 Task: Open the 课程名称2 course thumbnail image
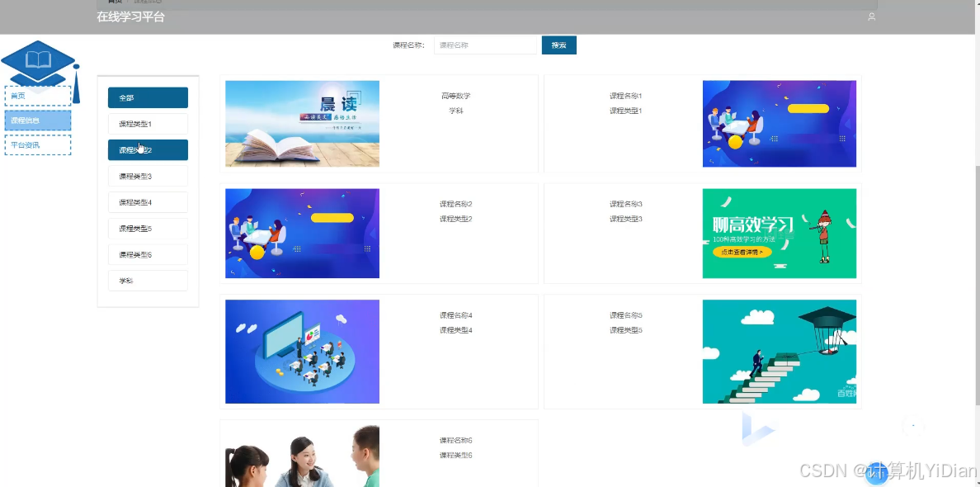point(302,234)
